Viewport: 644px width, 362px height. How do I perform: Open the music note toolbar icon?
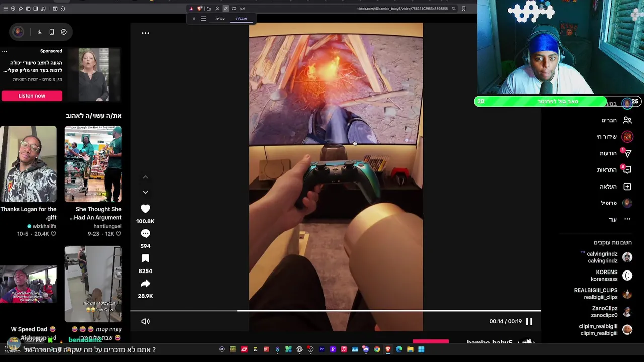pos(43,9)
